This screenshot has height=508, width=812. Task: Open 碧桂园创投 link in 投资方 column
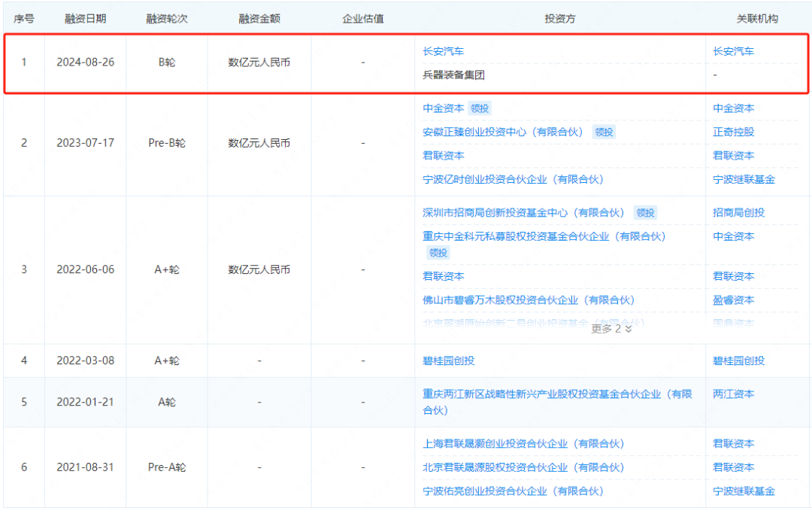tap(448, 360)
